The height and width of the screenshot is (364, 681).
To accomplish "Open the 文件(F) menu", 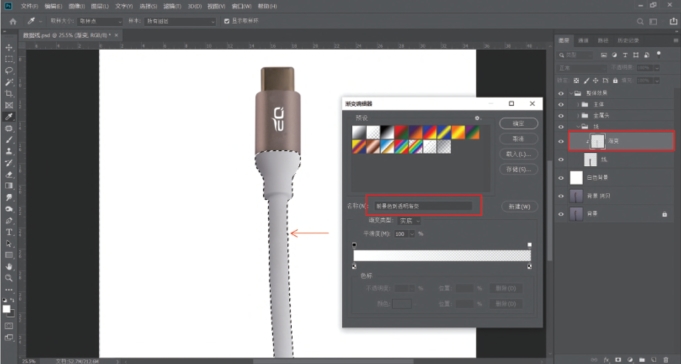I will pos(30,7).
